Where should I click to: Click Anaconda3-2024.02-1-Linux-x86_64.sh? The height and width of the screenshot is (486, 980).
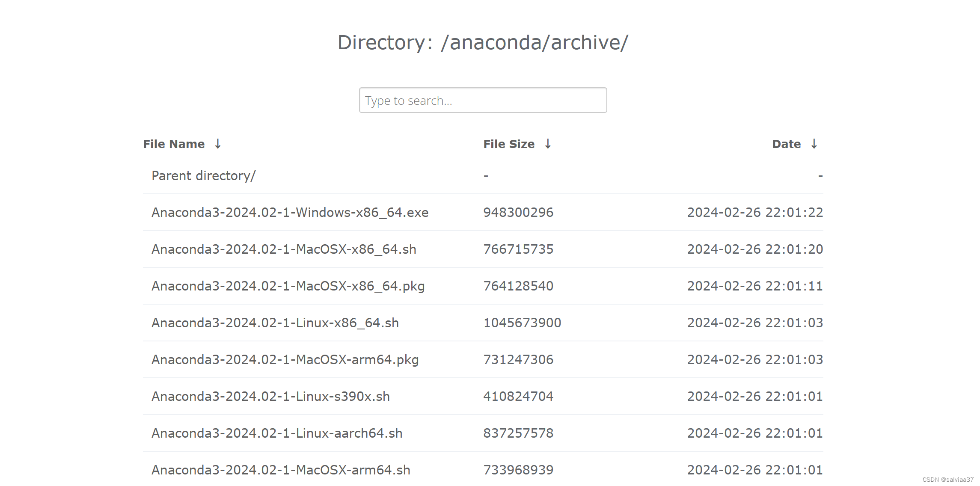click(x=275, y=323)
